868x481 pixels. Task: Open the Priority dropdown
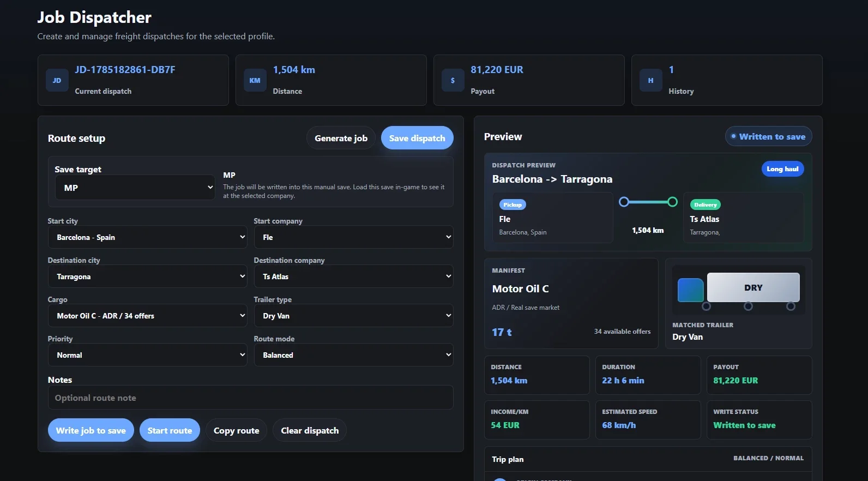pos(147,355)
